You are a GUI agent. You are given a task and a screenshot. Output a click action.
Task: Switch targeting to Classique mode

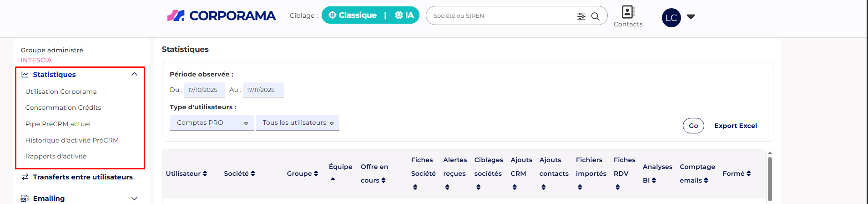(x=353, y=15)
